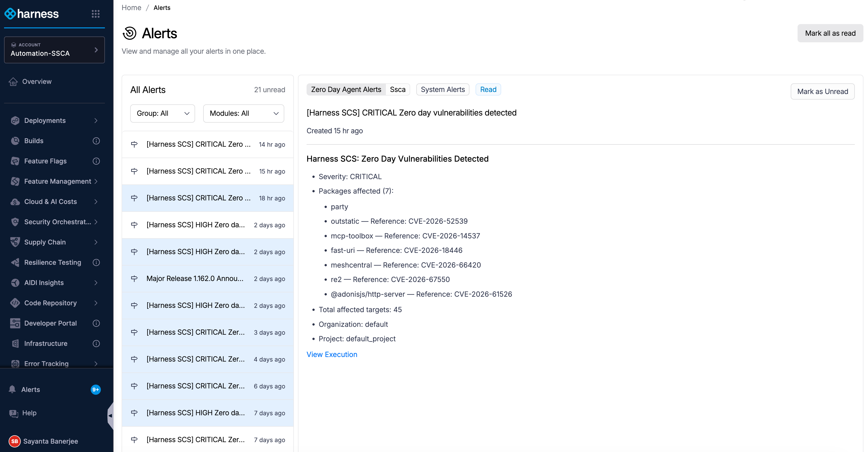
Task: Open the Feature Flags menu item
Action: click(x=54, y=161)
